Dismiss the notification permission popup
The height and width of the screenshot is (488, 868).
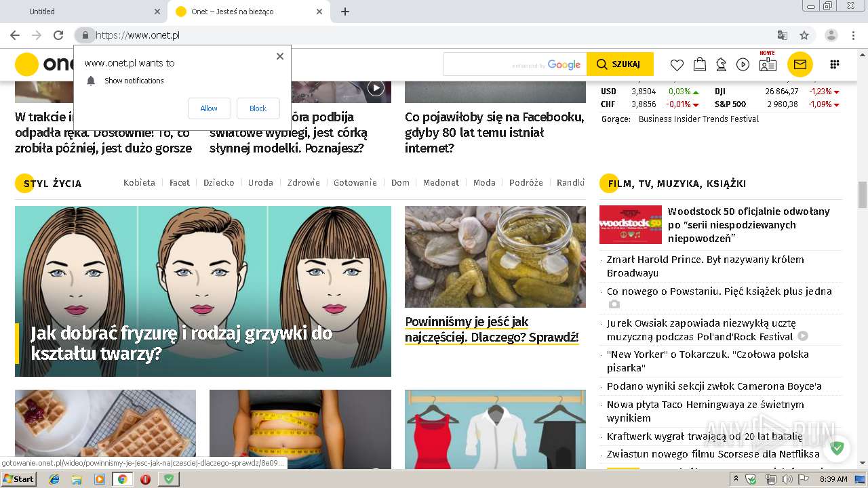(x=280, y=56)
